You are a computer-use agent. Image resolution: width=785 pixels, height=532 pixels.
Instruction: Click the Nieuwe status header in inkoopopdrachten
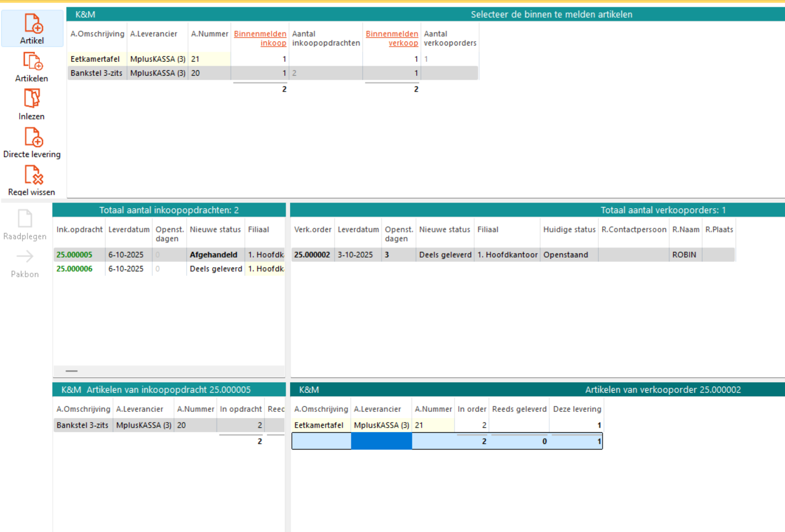pos(215,230)
